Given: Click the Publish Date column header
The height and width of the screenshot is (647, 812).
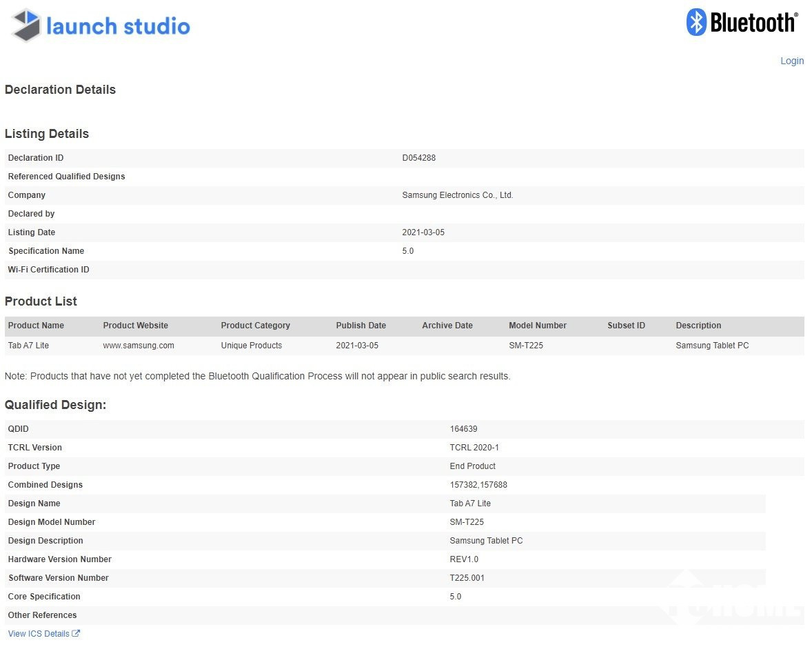Looking at the screenshot, I should [361, 326].
